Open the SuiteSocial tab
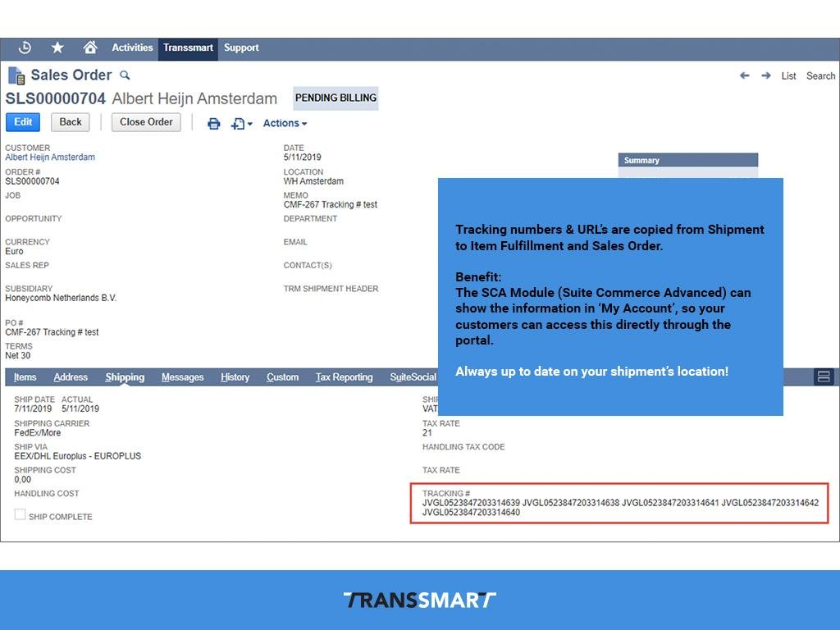 pyautogui.click(x=413, y=377)
